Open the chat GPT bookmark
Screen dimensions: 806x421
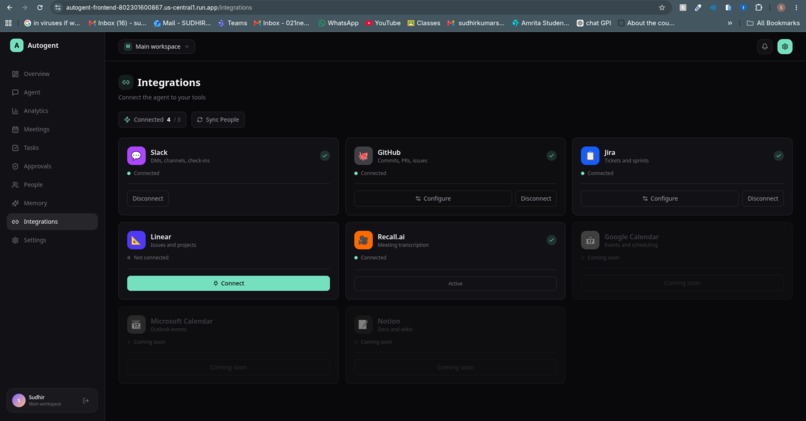click(594, 23)
